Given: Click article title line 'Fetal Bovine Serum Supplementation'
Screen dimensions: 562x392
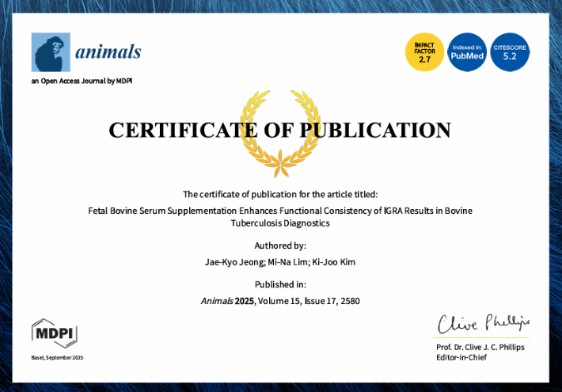Looking at the screenshot, I should tap(280, 211).
